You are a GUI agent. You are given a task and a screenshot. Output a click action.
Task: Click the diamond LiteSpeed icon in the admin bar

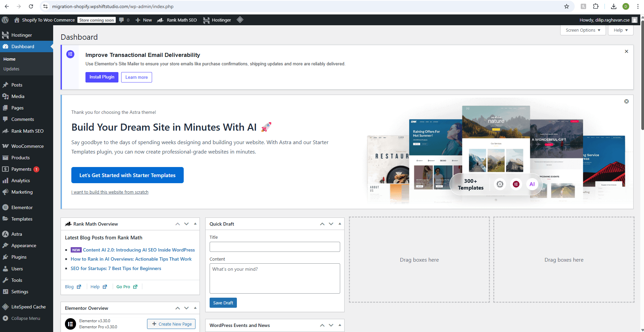tap(240, 20)
